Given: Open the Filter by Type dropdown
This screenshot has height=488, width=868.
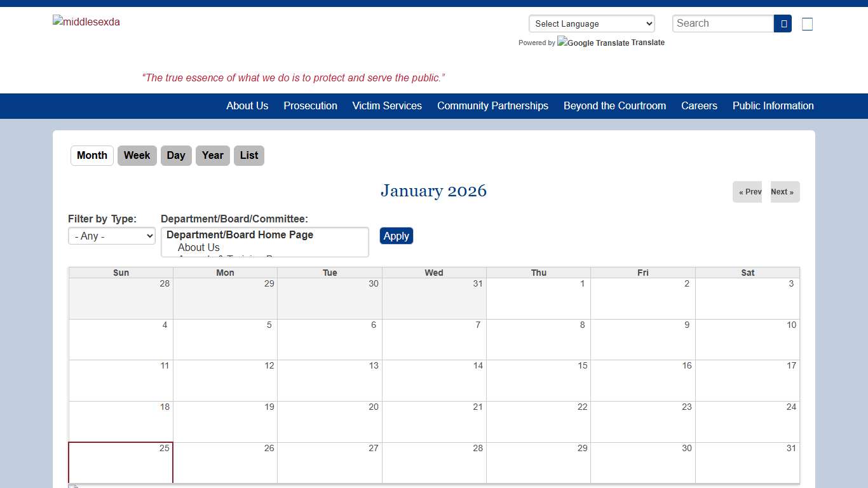Looking at the screenshot, I should pos(112,236).
